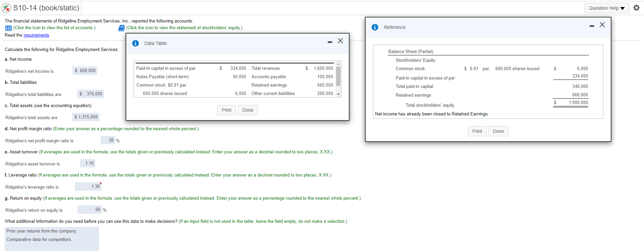644x251 pixels.
Task: Click Done in the Reference popup
Action: tap(498, 131)
